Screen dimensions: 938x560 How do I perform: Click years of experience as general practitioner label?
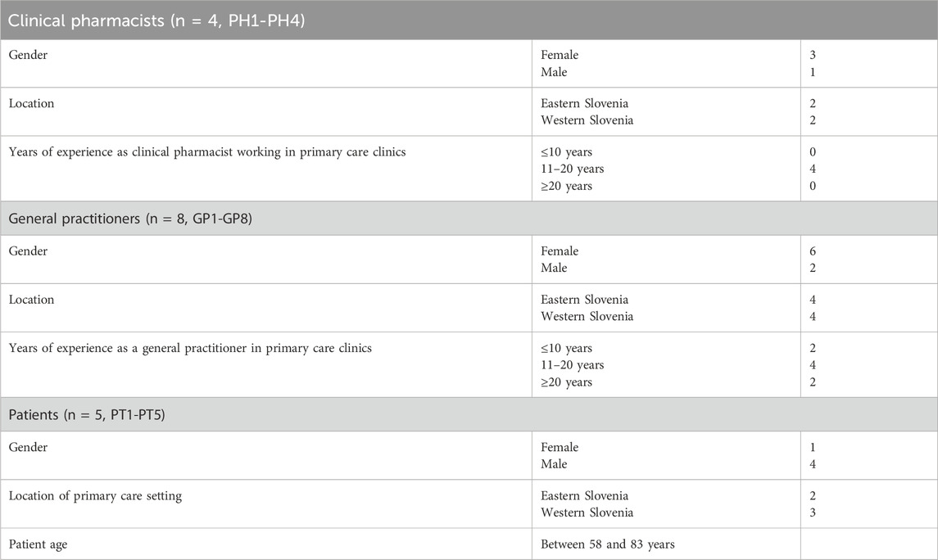tap(191, 348)
